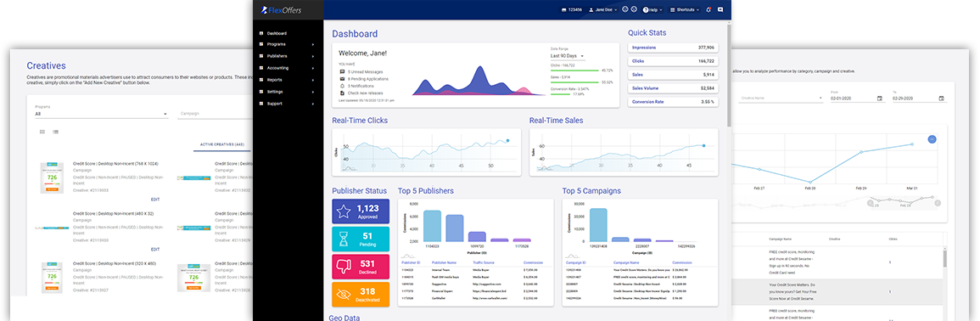This screenshot has width=980, height=321.
Task: Open 3 Notifications link
Action: [361, 86]
